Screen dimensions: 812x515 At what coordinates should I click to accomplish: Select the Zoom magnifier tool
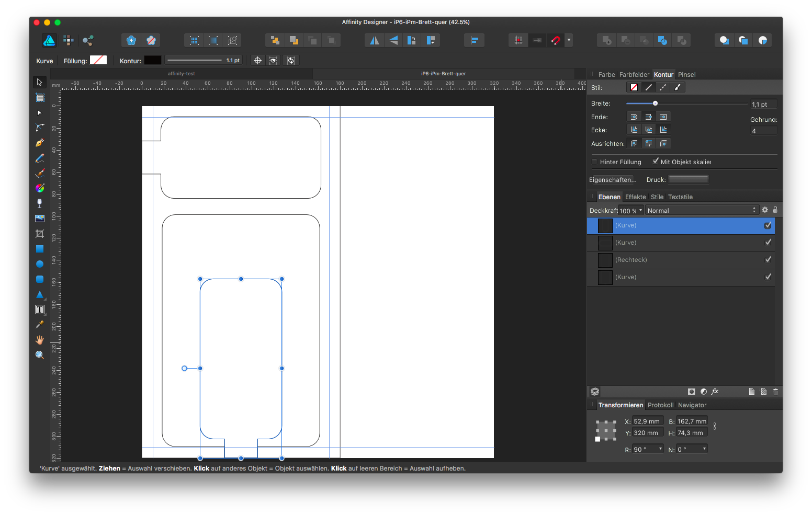point(40,355)
